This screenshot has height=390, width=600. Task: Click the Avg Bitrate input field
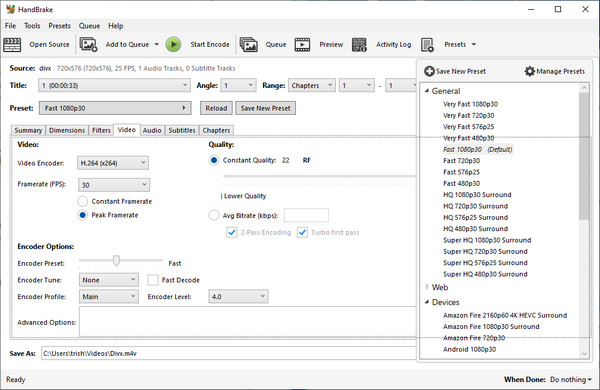click(x=306, y=215)
